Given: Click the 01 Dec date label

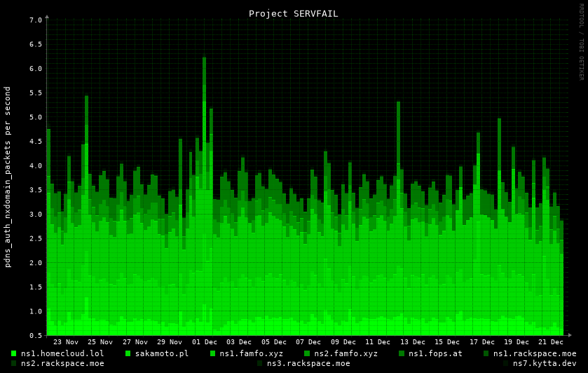Looking at the screenshot, I should point(205,342).
